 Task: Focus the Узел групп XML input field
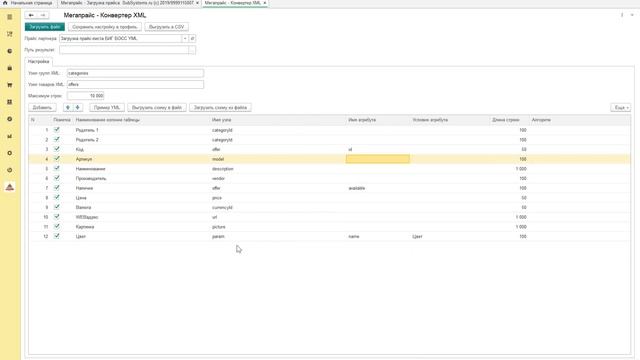click(x=135, y=73)
